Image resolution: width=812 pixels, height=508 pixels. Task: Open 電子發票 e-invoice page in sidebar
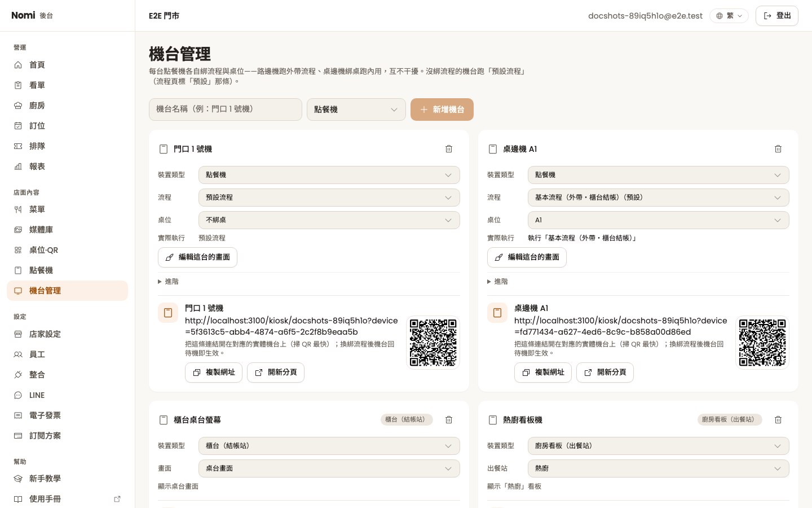pos(67,415)
